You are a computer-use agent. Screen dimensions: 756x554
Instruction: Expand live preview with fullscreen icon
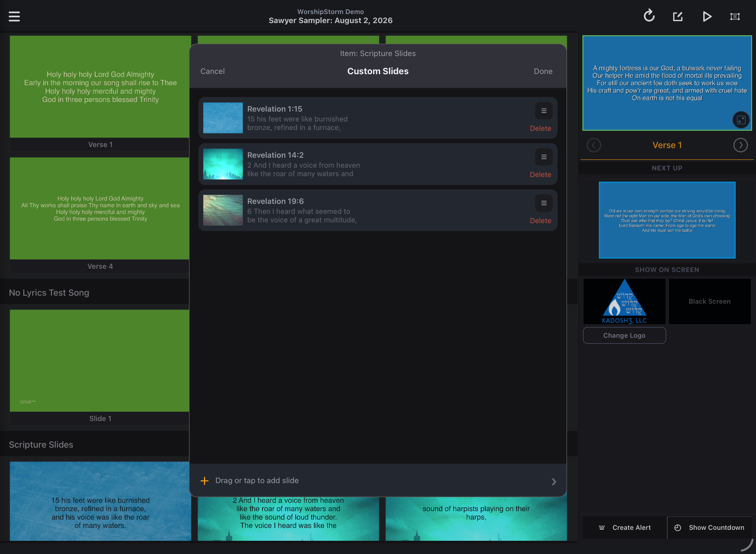741,120
